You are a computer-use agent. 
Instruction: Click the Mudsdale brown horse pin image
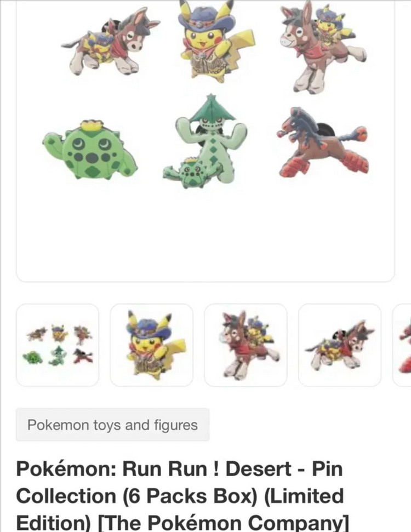coord(322,142)
